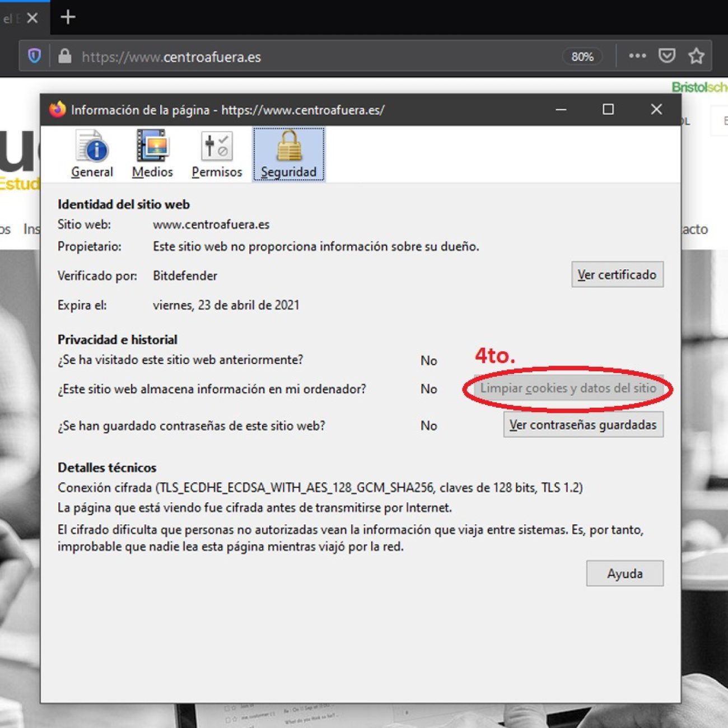Maximize the page info dialog window
Screen dimensions: 728x728
(608, 109)
